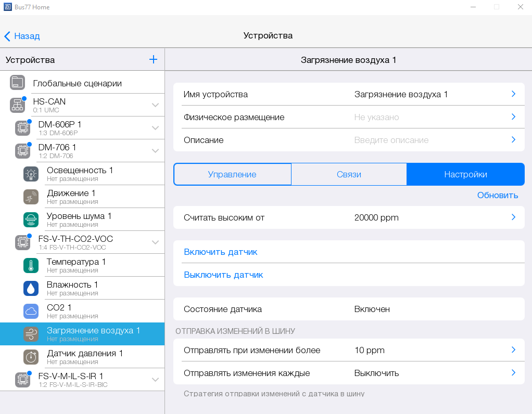Click the Датчик давления 1 gauge icon
The image size is (532, 414).
pyautogui.click(x=31, y=357)
